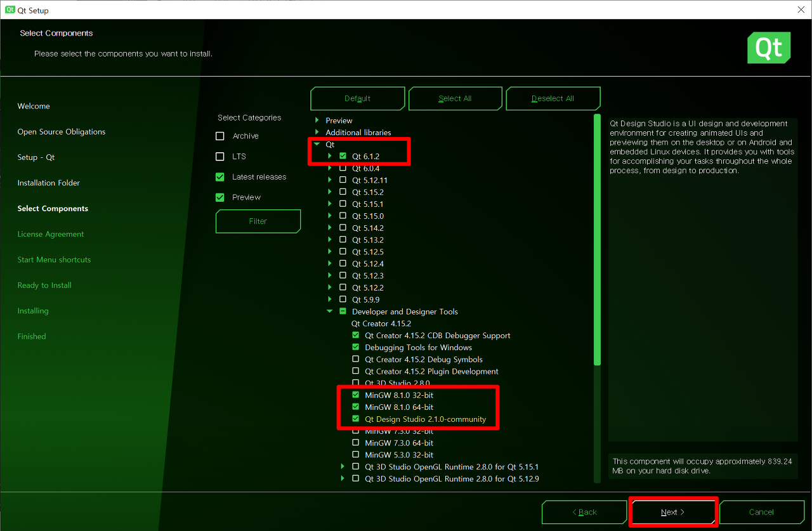Collapse the top-level Qt tree node
This screenshot has width=812, height=531.
pyautogui.click(x=317, y=145)
